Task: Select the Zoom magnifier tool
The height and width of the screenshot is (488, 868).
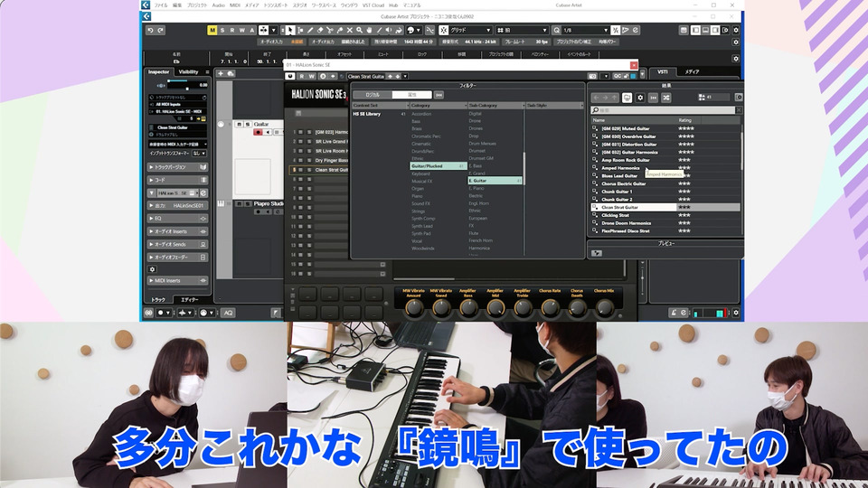Action: coord(359,30)
